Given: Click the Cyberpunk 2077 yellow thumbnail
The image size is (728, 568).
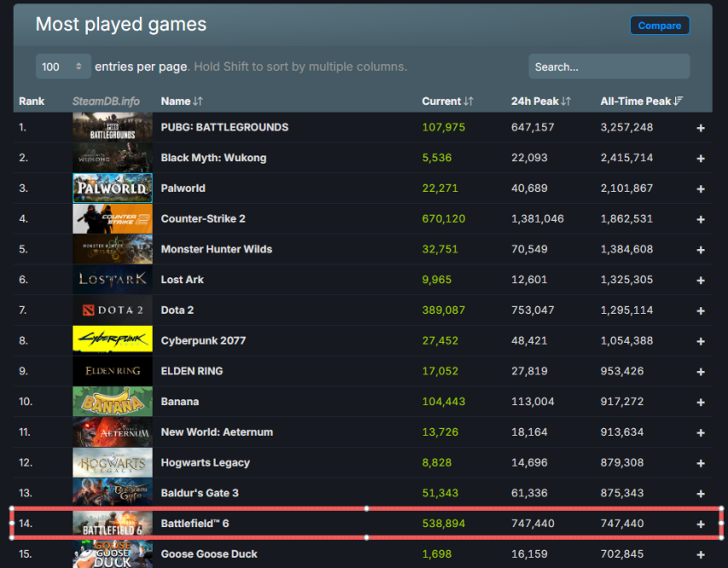Looking at the screenshot, I should [113, 340].
